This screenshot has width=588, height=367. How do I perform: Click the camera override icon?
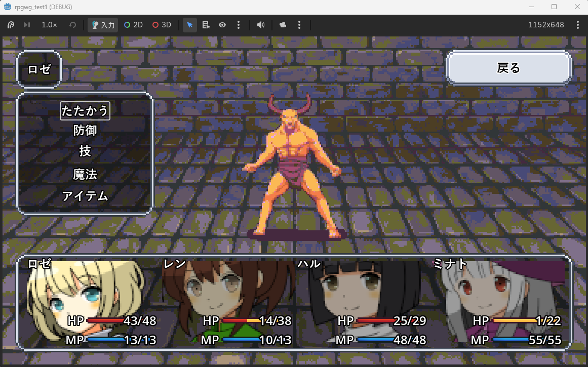coord(283,25)
